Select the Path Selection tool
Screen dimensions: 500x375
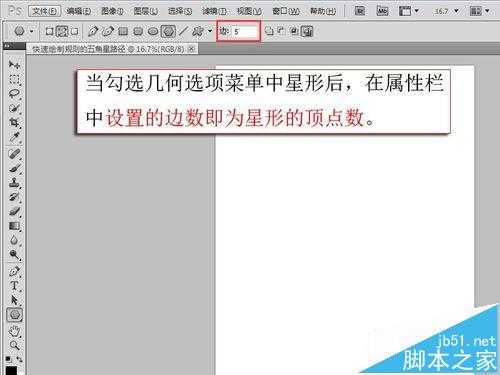(14, 300)
